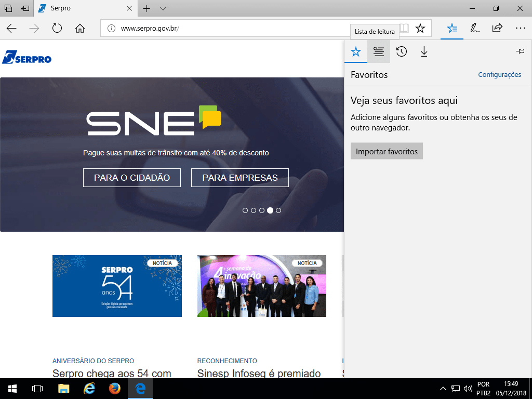
Task: Pin the Favorites hub pane
Action: pos(520,51)
